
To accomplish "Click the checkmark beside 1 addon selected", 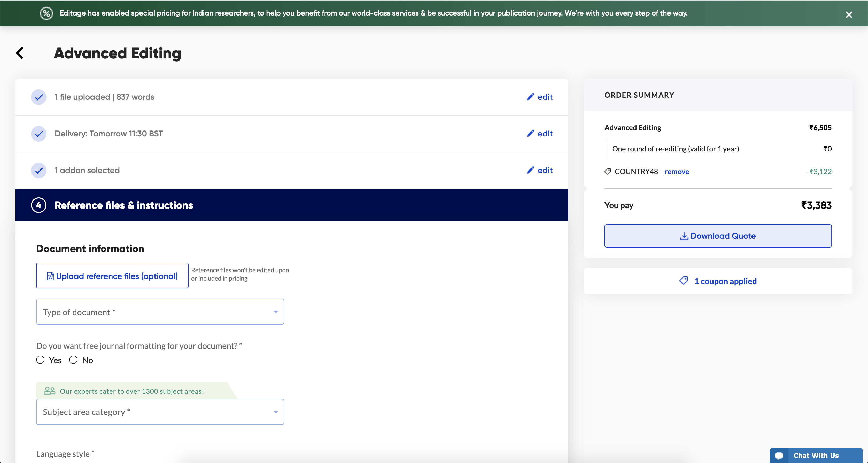I will click(39, 171).
